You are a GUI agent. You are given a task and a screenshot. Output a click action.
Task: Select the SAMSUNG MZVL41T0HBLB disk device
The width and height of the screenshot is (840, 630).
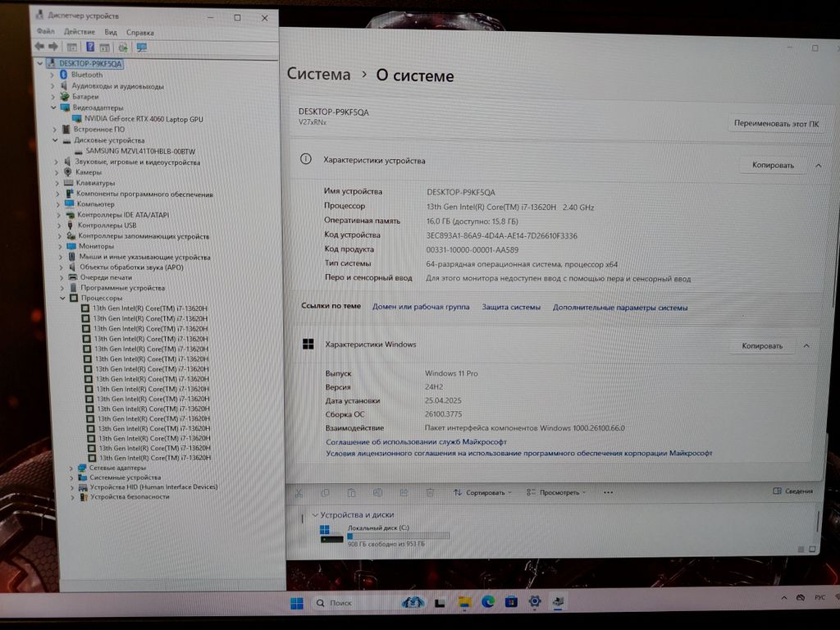click(139, 151)
